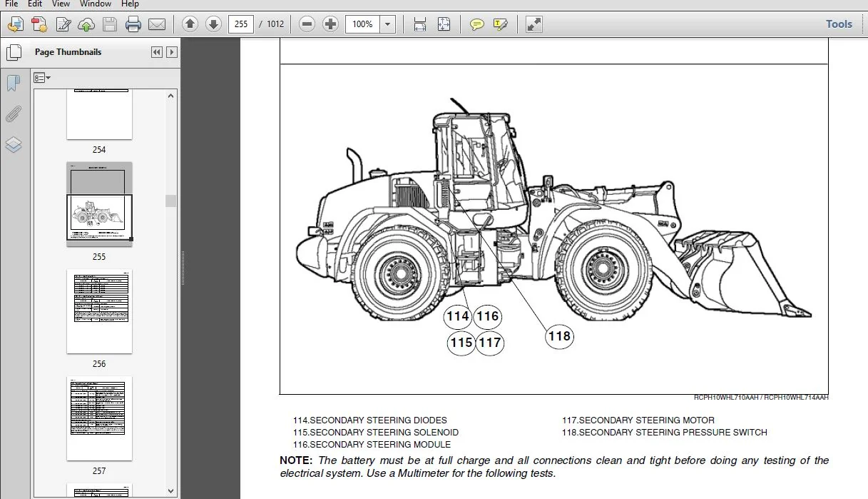The height and width of the screenshot is (499, 868).
Task: Open the File menu
Action: (x=11, y=4)
